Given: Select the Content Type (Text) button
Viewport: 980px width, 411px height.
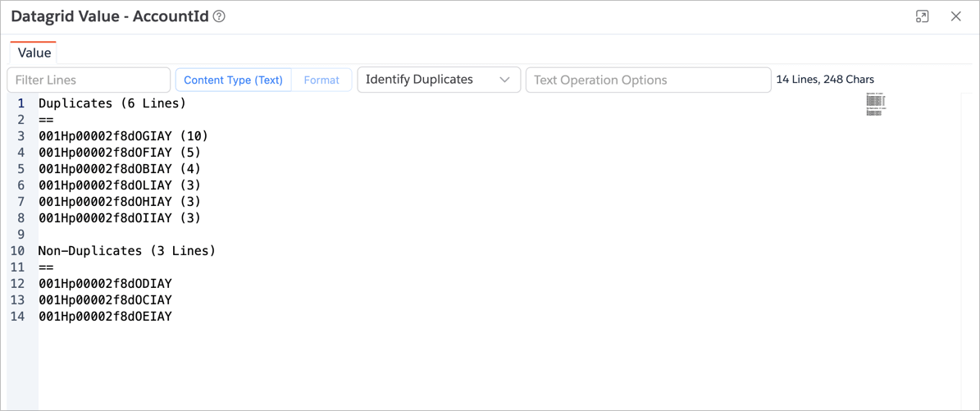Looking at the screenshot, I should point(233,80).
